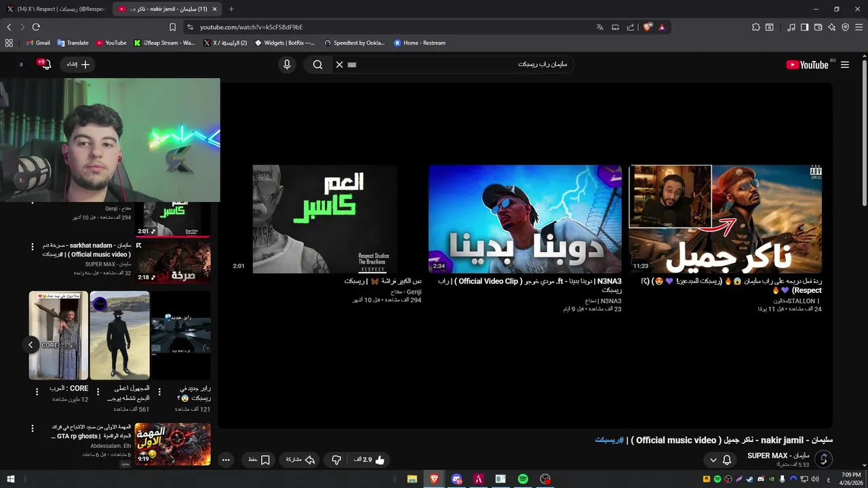Open subscription notification bell dropdown
Image resolution: width=868 pixels, height=488 pixels.
[720, 460]
